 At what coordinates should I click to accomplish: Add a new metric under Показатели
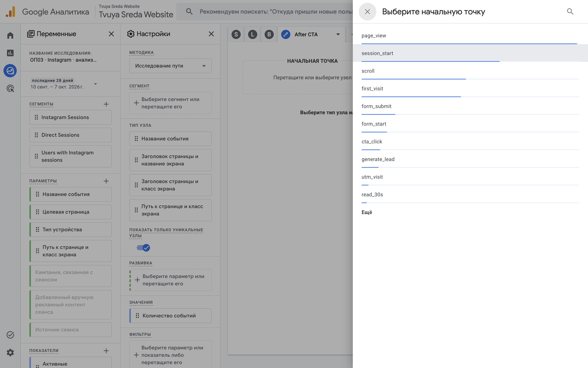(106, 351)
